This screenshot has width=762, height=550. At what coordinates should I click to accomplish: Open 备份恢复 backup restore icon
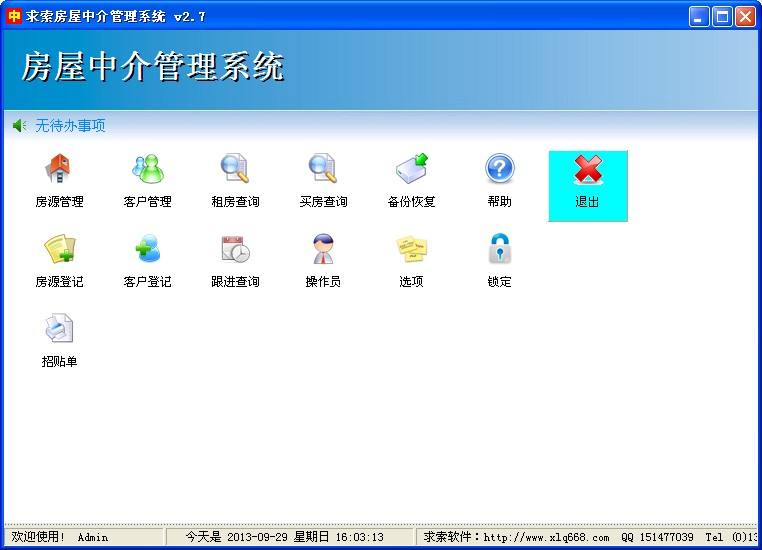coord(411,168)
